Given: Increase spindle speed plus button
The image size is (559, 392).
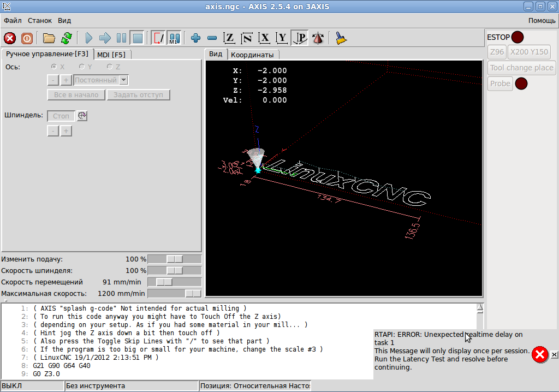Looking at the screenshot, I should tap(66, 131).
